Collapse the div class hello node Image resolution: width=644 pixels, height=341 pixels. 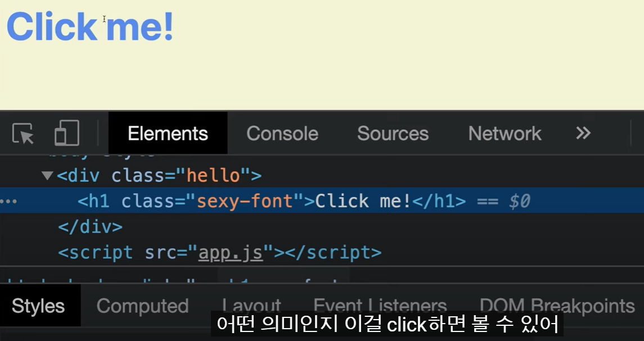(x=48, y=176)
